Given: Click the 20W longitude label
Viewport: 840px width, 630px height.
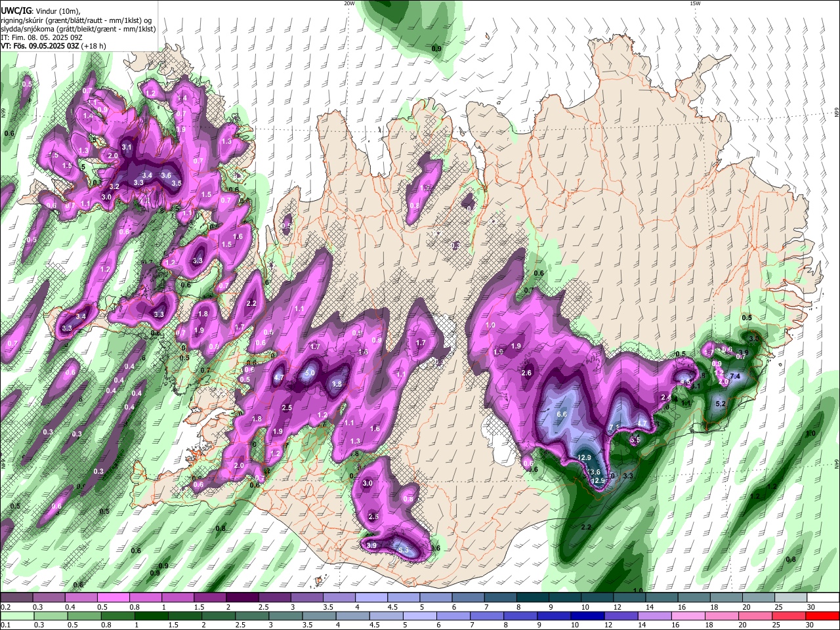Looking at the screenshot, I should [x=349, y=3].
